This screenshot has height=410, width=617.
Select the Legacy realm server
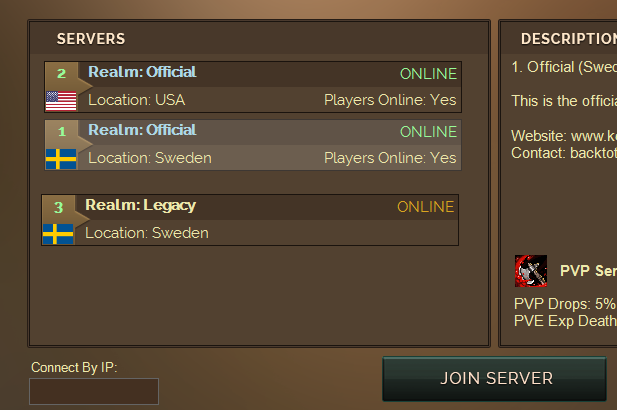click(x=250, y=220)
